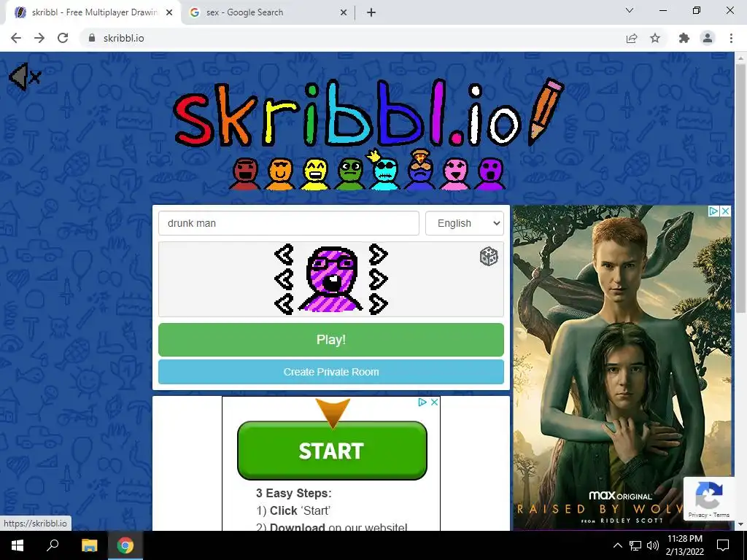Select previous avatar eyes with top left arrow

pos(285,254)
